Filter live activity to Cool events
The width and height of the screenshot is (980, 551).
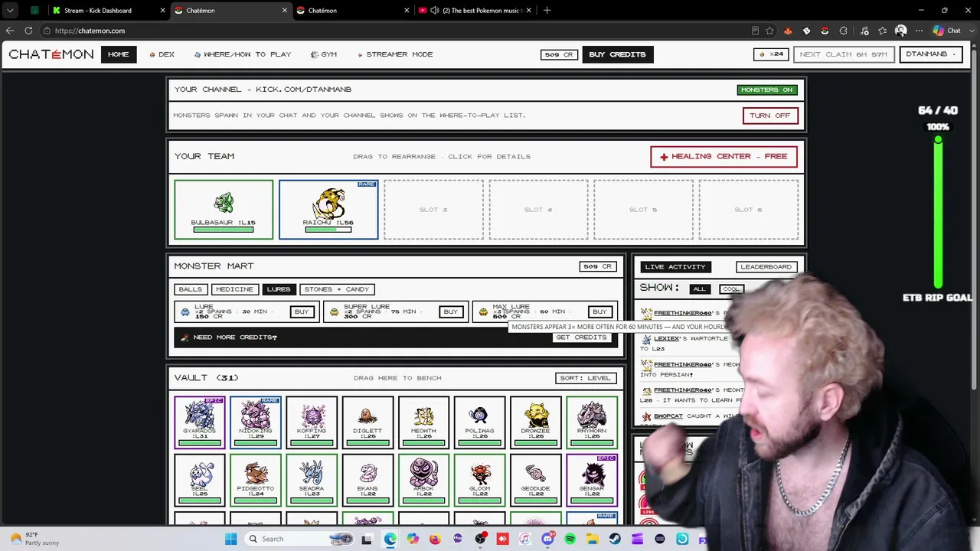tap(731, 289)
